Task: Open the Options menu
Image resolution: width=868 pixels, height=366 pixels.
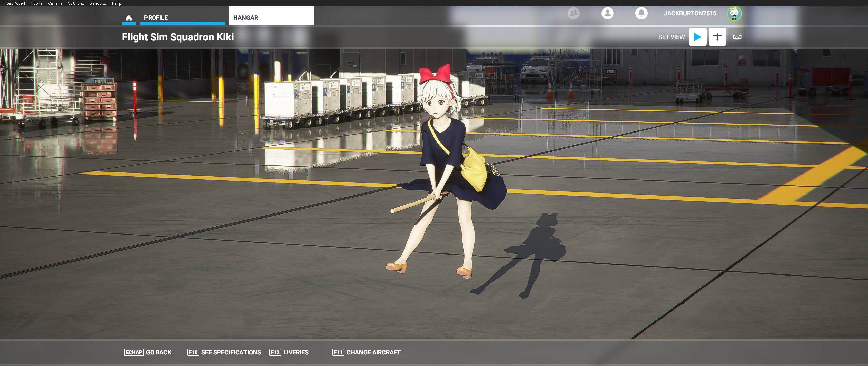Action: 76,3
